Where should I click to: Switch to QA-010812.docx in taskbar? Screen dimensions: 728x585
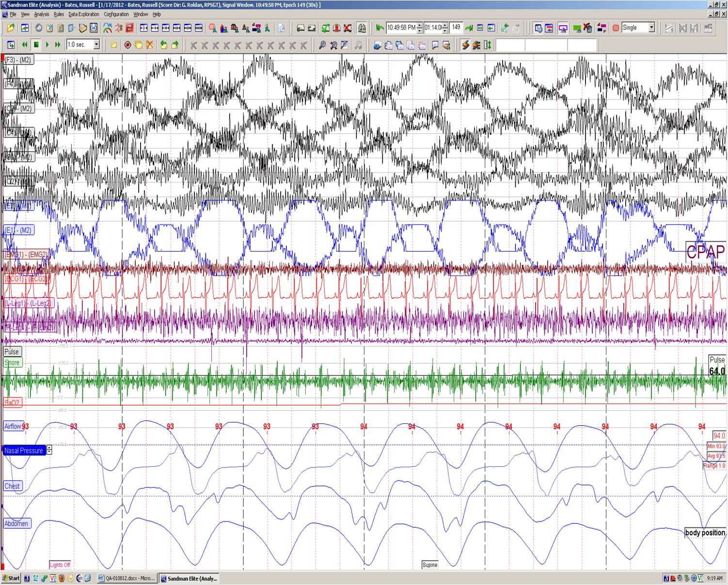coord(127,578)
